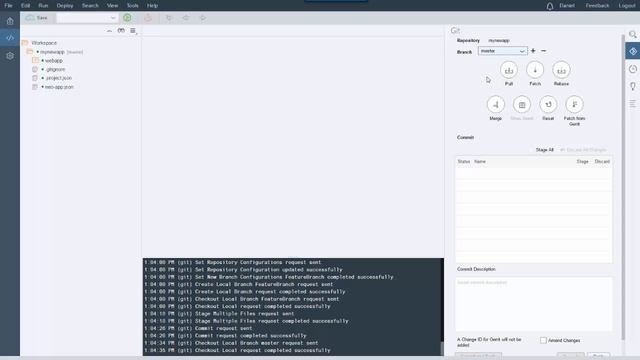Click the Fetch icon

[x=535, y=70]
